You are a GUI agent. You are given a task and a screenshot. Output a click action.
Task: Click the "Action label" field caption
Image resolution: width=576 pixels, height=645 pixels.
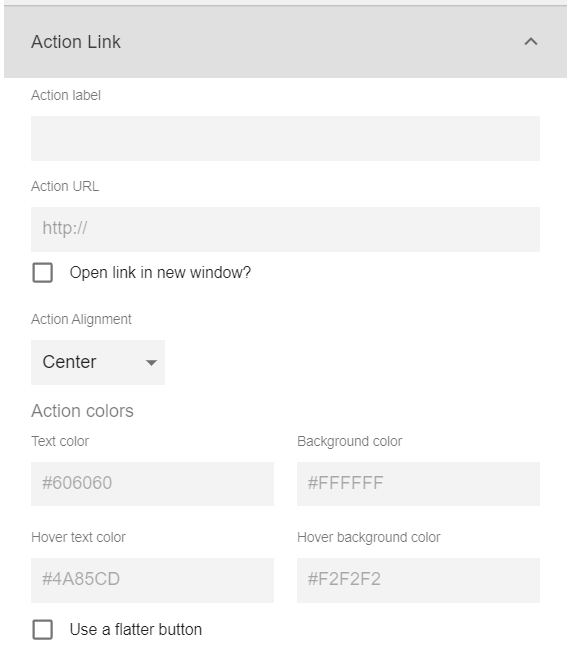point(66,95)
